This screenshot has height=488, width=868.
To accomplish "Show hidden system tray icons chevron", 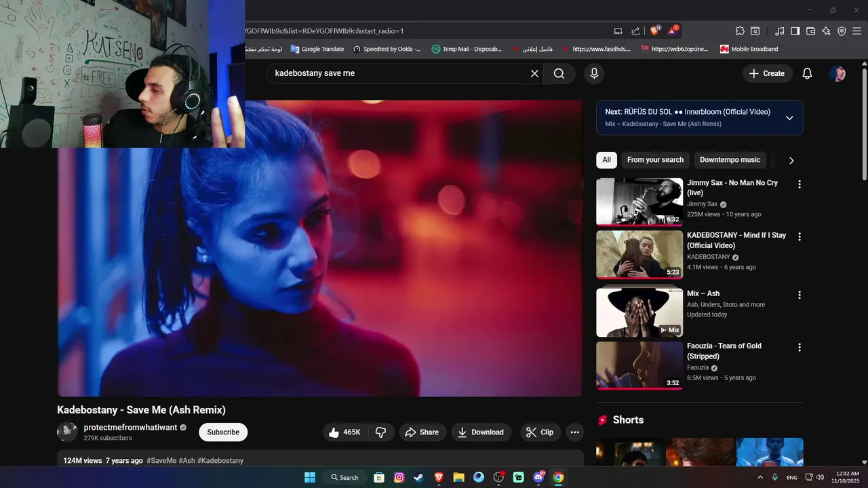I will click(x=759, y=477).
